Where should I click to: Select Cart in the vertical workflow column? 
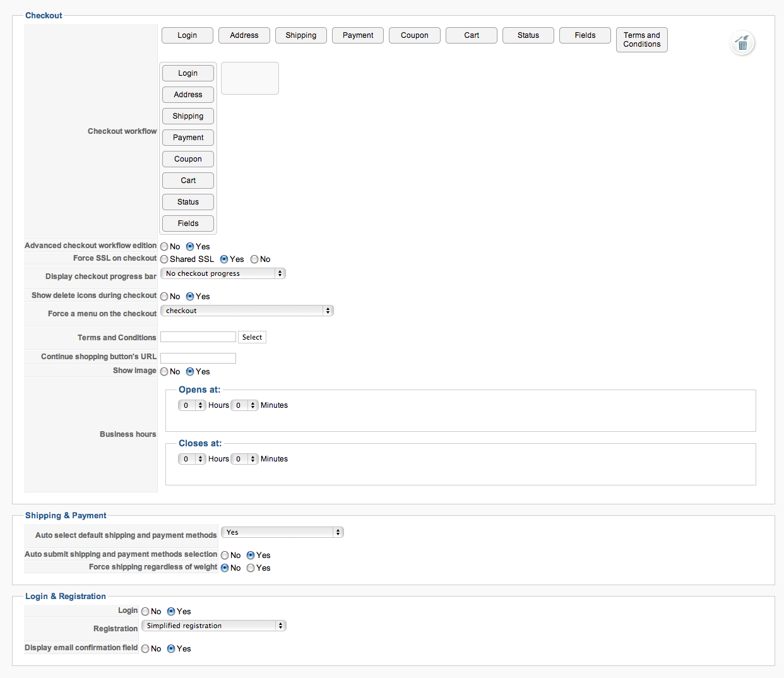pyautogui.click(x=188, y=181)
